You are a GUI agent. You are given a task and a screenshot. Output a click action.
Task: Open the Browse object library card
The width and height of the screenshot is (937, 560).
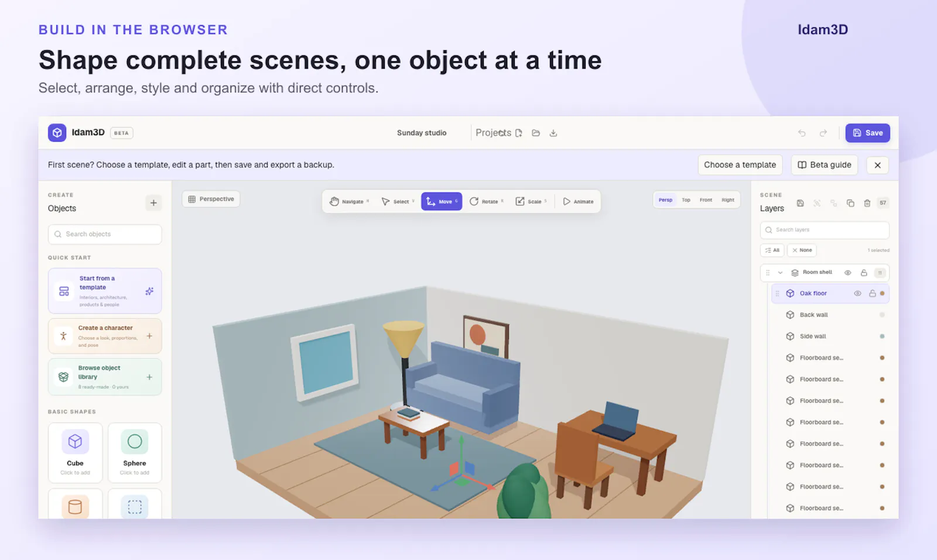(105, 377)
